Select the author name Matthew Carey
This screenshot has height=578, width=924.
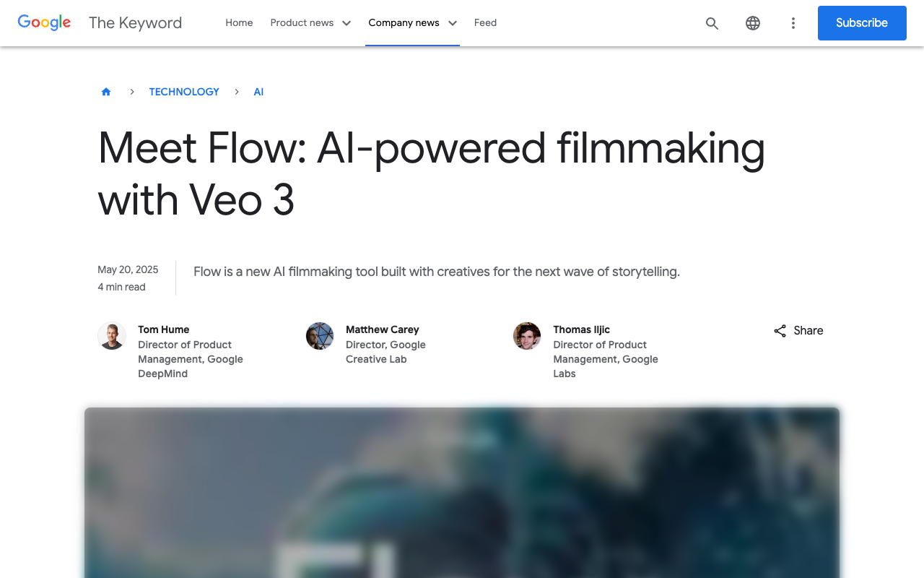[383, 329]
